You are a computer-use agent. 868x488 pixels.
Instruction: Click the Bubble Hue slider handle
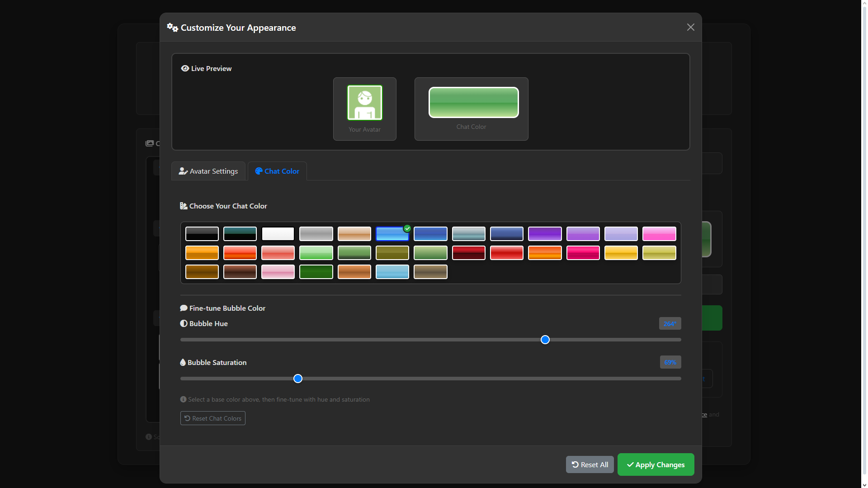coord(545,340)
